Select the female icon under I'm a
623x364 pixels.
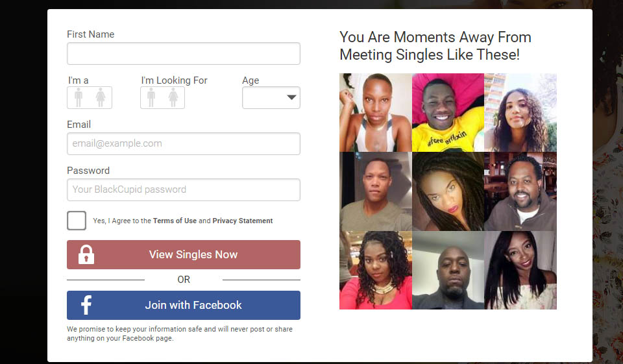101,98
